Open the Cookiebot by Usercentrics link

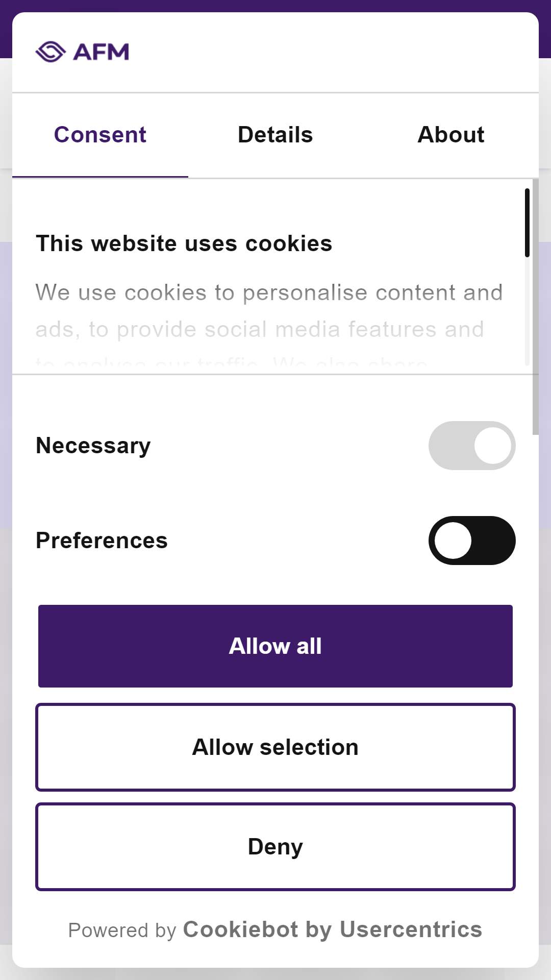(x=333, y=929)
